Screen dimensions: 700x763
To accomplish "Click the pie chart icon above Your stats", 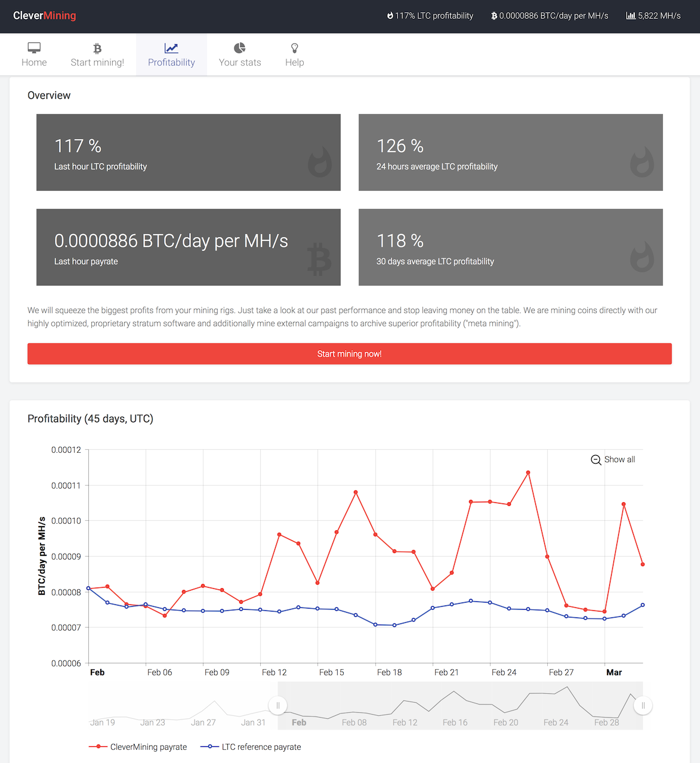I will (240, 48).
